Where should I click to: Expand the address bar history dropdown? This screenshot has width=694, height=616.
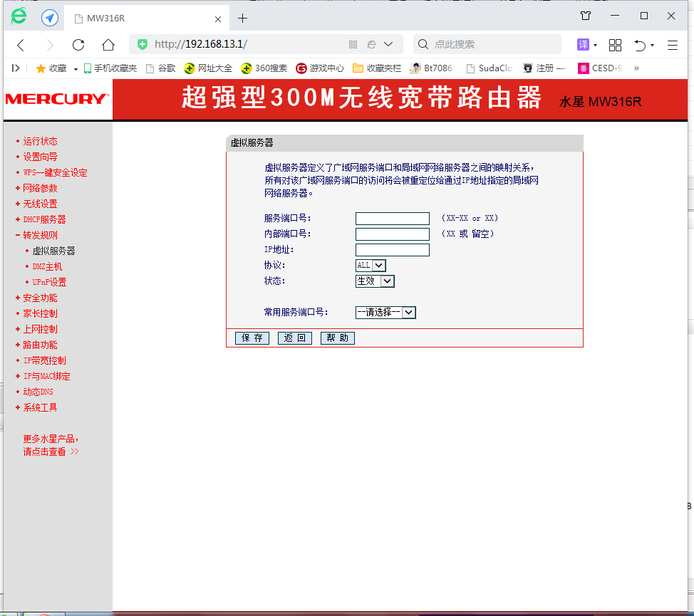coord(388,44)
